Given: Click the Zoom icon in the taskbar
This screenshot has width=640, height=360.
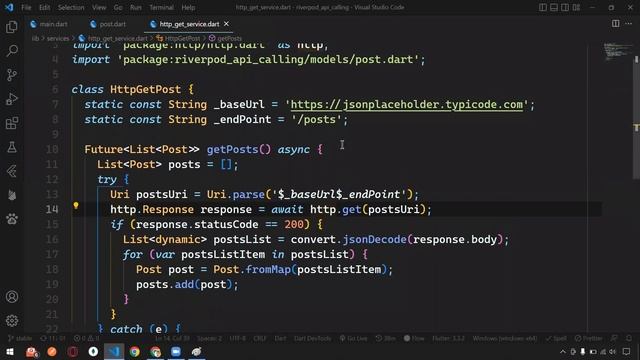Looking at the screenshot, I should (176, 351).
